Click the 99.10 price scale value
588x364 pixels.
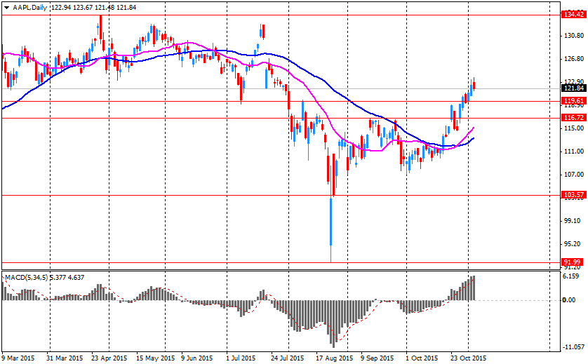tap(573, 221)
